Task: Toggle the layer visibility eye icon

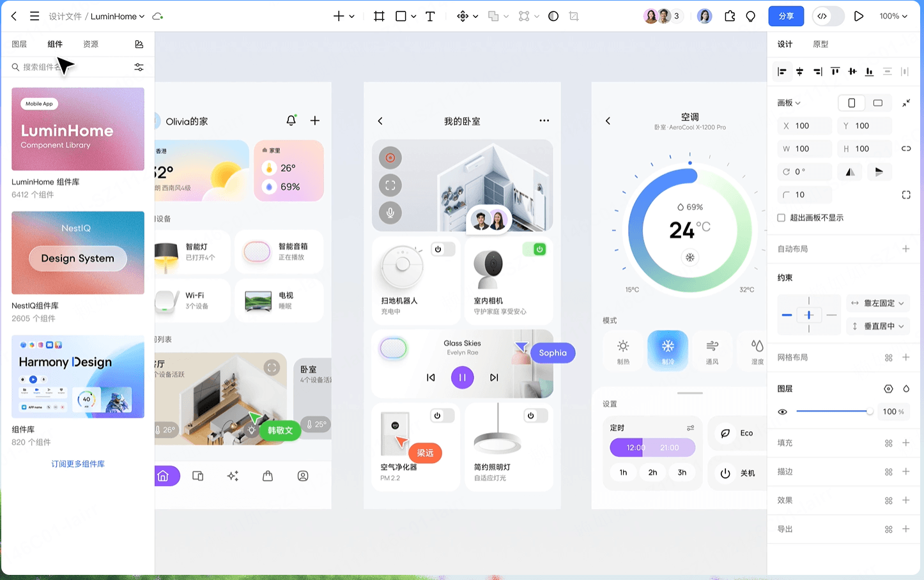Action: point(783,411)
